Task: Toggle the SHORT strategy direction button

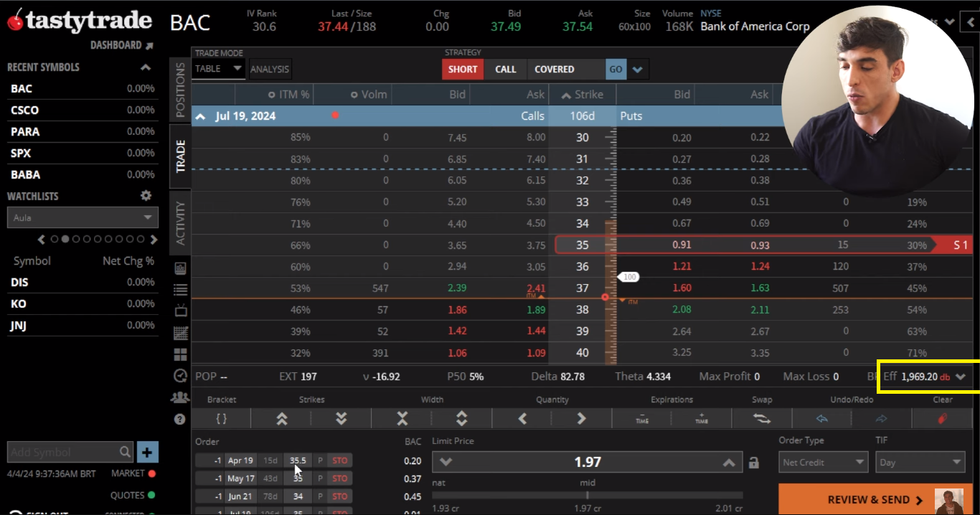Action: pos(463,70)
